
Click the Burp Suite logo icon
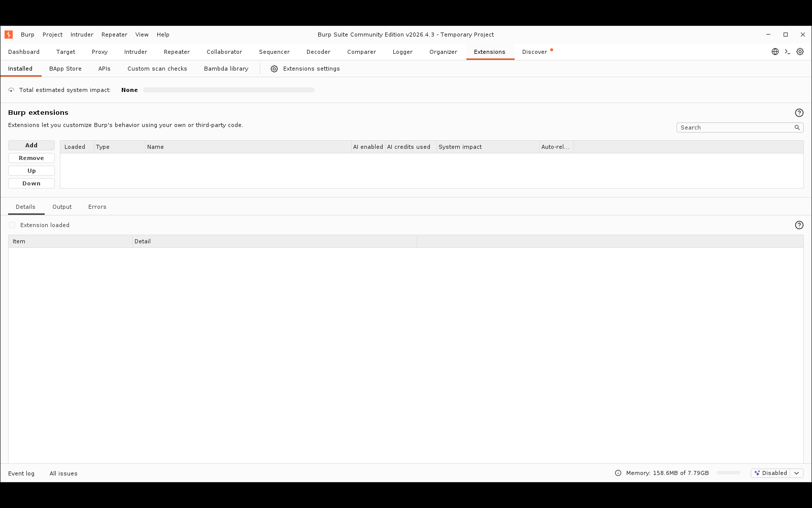point(9,35)
